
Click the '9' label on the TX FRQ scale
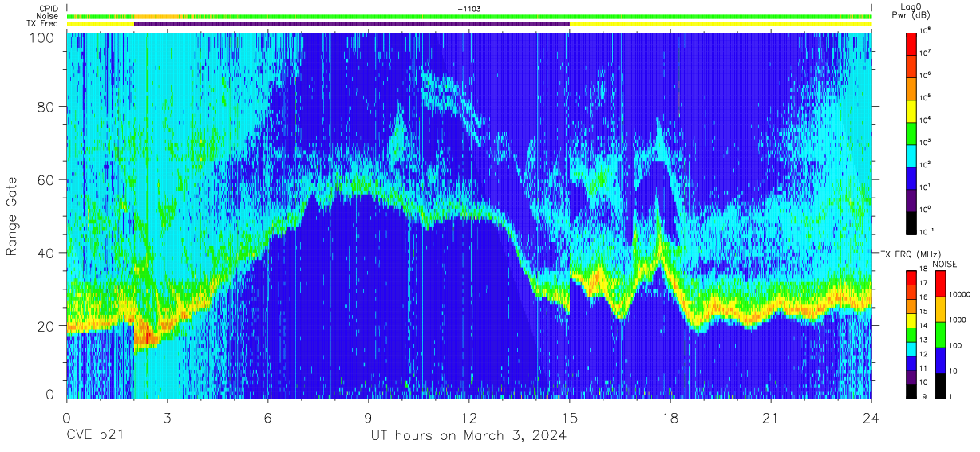click(x=923, y=396)
